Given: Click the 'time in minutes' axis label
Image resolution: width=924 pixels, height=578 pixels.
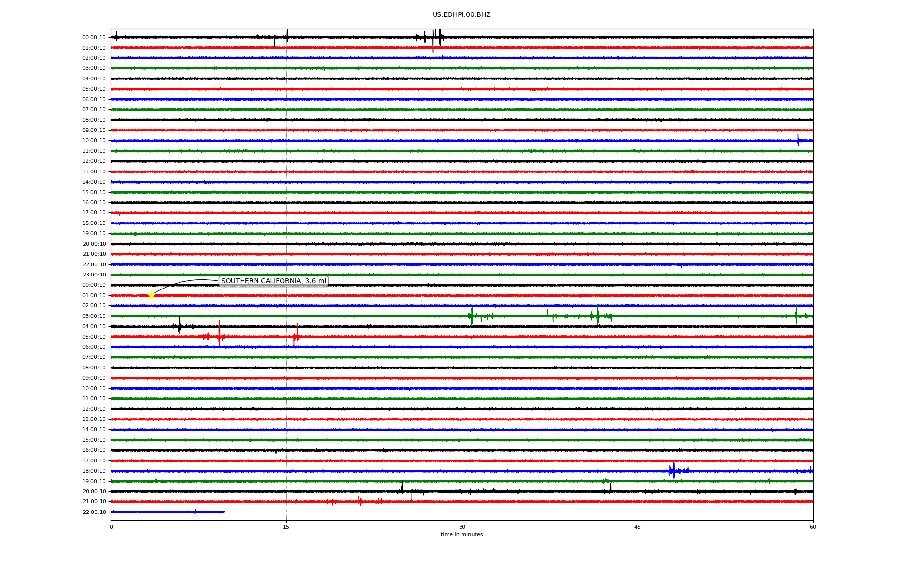Looking at the screenshot, I should [461, 535].
